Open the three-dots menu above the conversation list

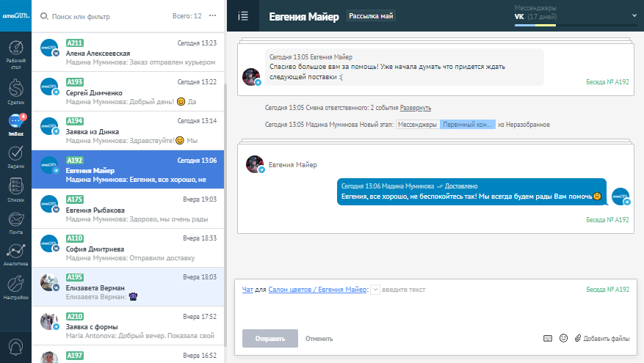213,15
